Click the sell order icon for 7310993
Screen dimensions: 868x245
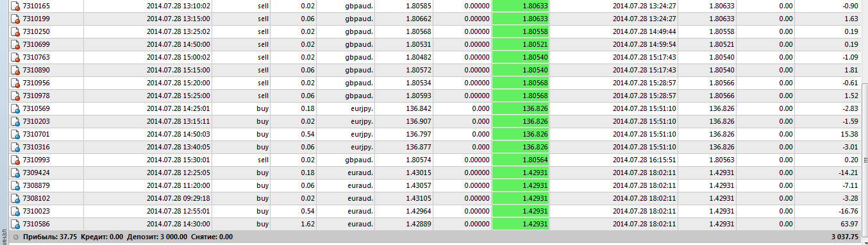pyautogui.click(x=15, y=160)
